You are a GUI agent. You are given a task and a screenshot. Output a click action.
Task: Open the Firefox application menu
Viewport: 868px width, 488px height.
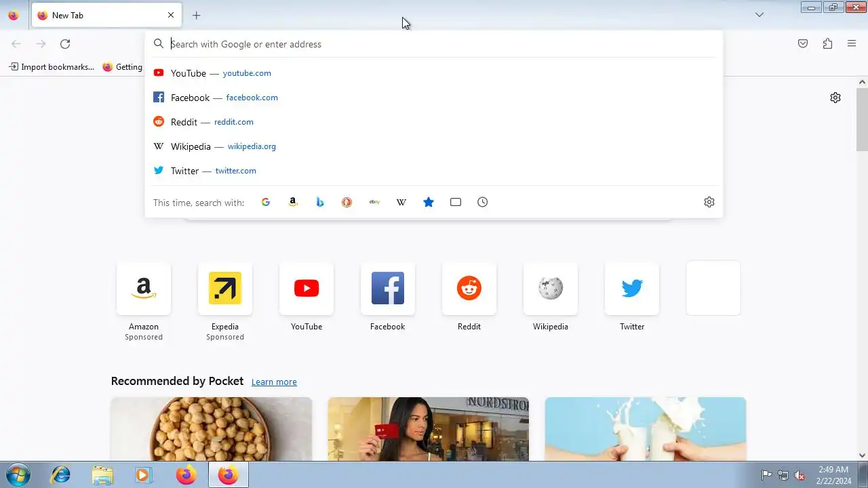pyautogui.click(x=852, y=44)
